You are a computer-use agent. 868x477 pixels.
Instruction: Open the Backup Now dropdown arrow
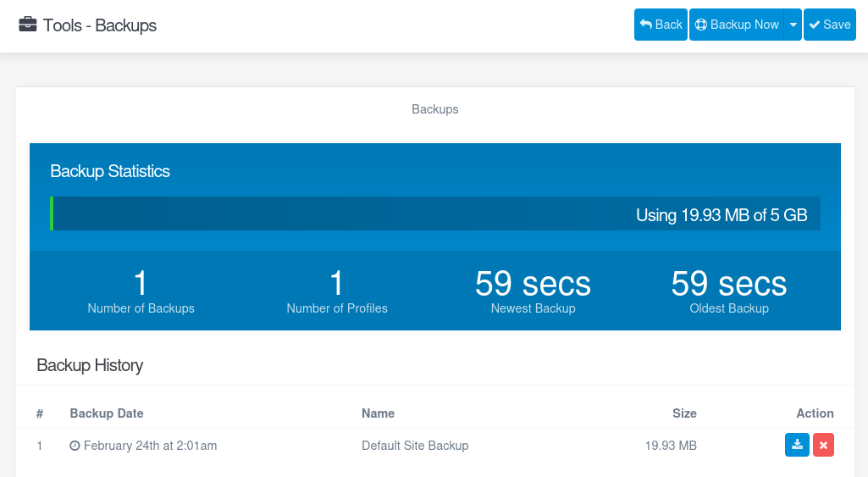(793, 25)
